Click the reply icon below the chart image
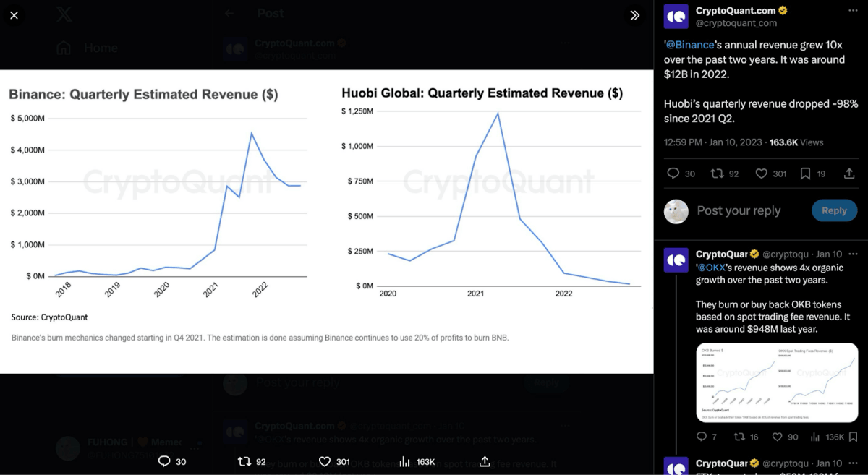868x475 pixels. [x=164, y=461]
